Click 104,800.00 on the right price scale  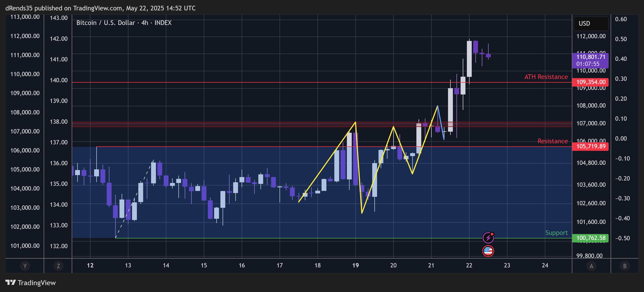[x=591, y=163]
